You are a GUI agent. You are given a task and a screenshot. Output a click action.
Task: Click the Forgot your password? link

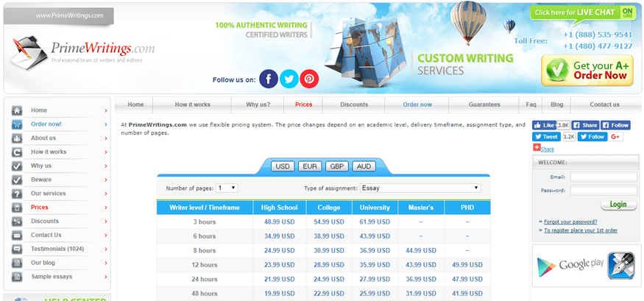570,222
